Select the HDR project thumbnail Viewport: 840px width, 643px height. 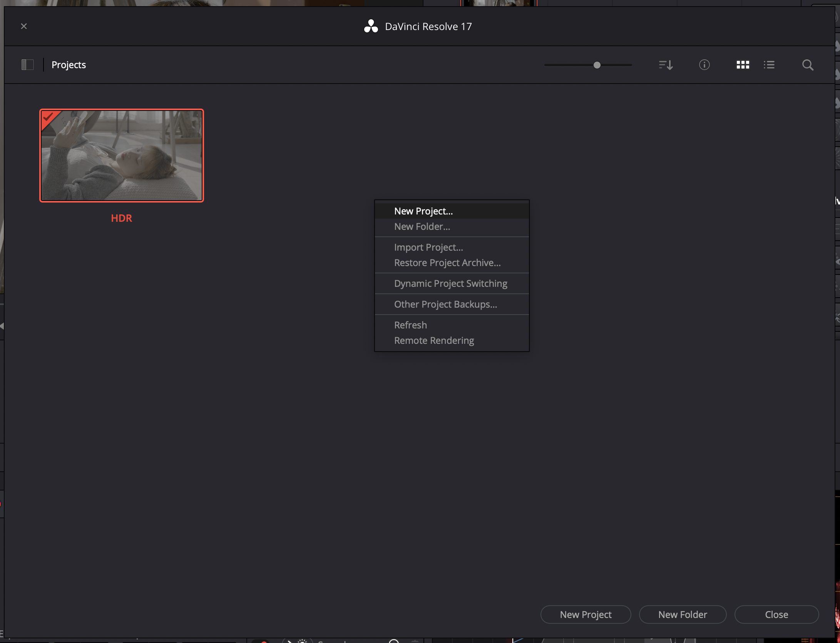[122, 156]
